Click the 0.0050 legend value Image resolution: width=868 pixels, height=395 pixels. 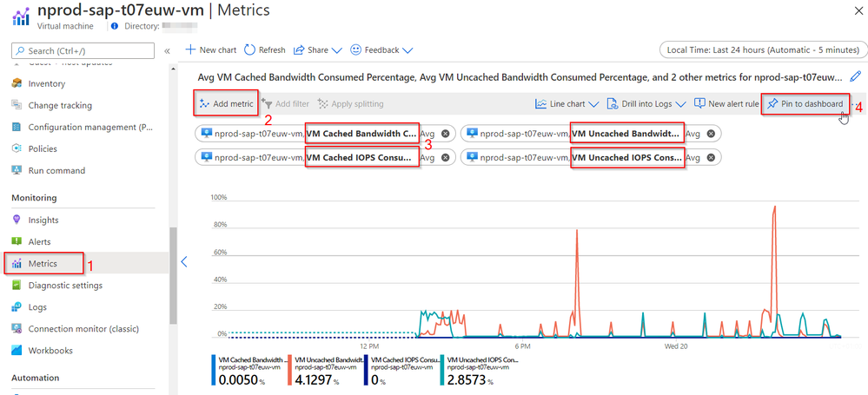[239, 379]
